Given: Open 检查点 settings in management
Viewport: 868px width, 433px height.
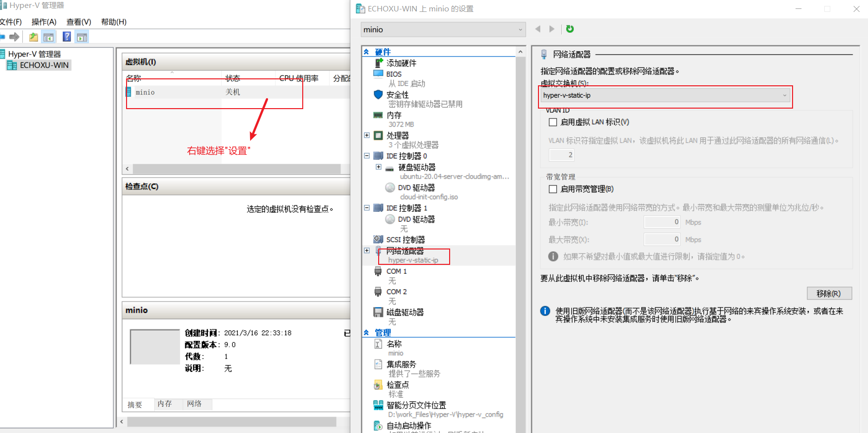Looking at the screenshot, I should pos(397,384).
